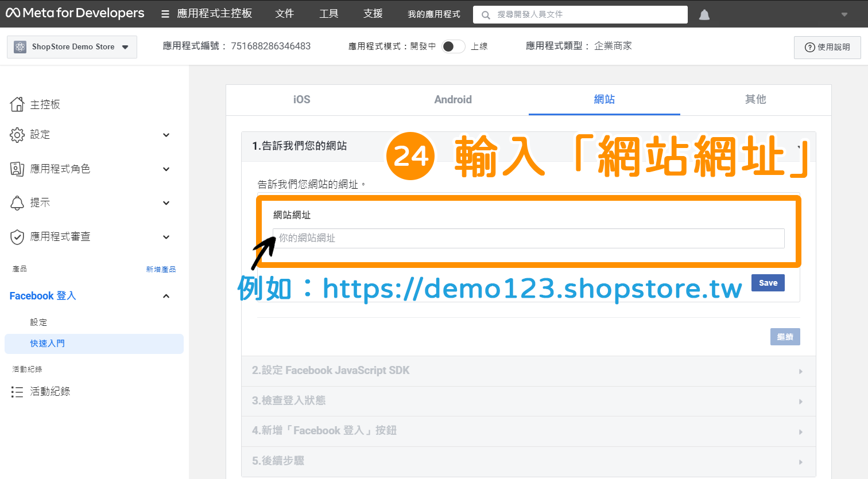Image resolution: width=868 pixels, height=479 pixels.
Task: Click the app ID 751688286346483
Action: (x=271, y=46)
